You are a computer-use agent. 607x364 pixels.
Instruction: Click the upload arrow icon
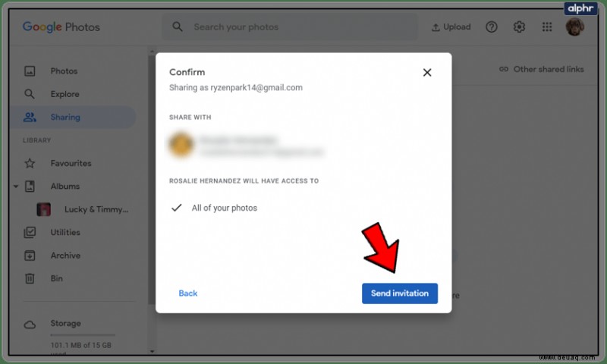(436, 27)
